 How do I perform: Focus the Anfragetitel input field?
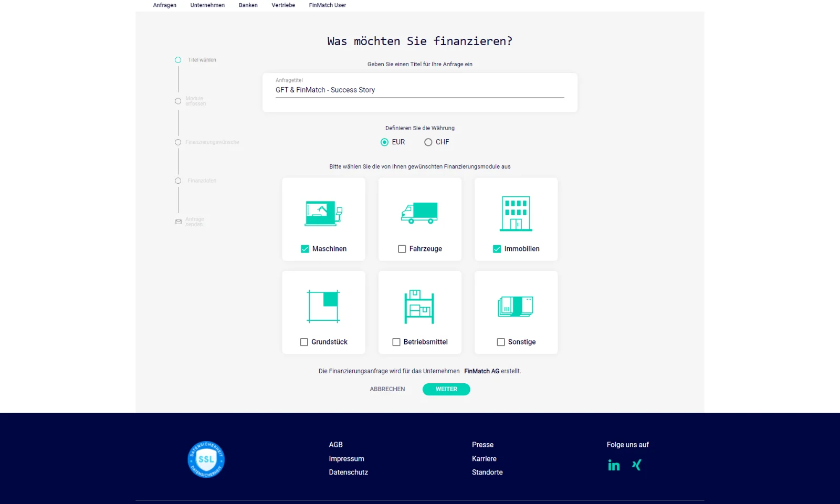[x=419, y=90]
